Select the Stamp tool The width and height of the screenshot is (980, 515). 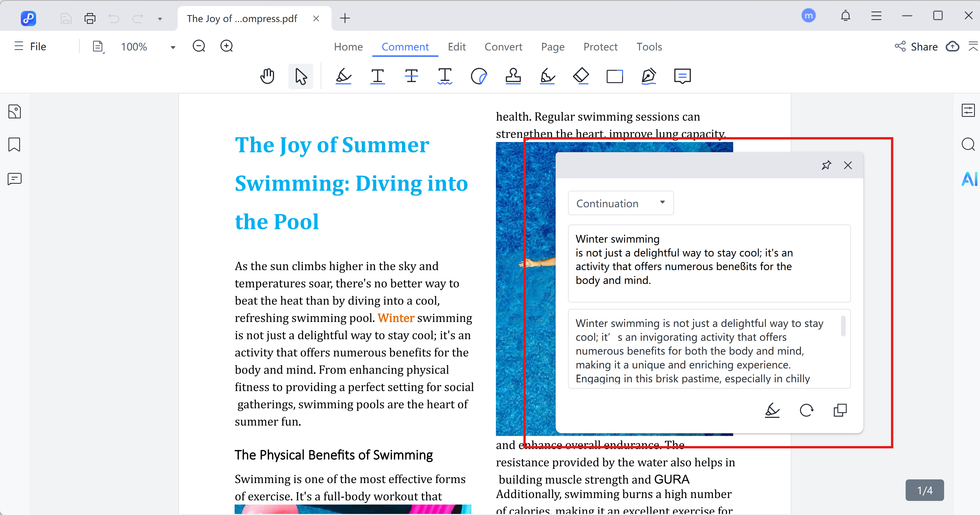(513, 76)
